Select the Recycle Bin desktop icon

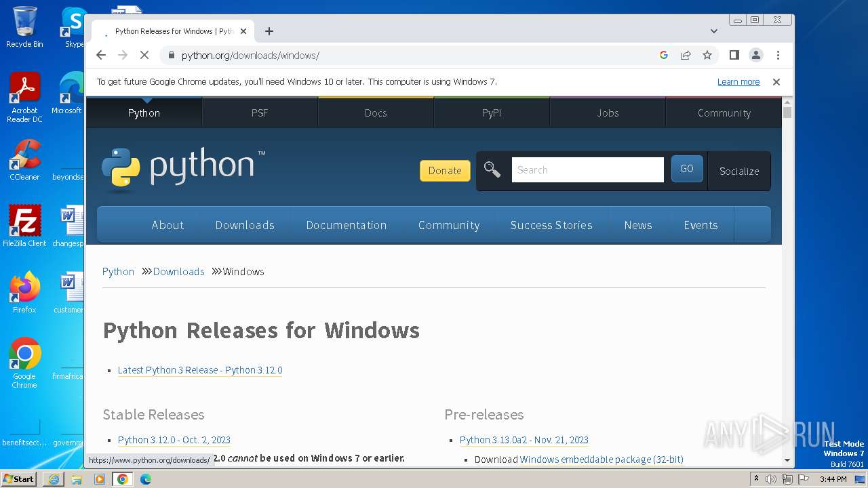click(x=24, y=27)
